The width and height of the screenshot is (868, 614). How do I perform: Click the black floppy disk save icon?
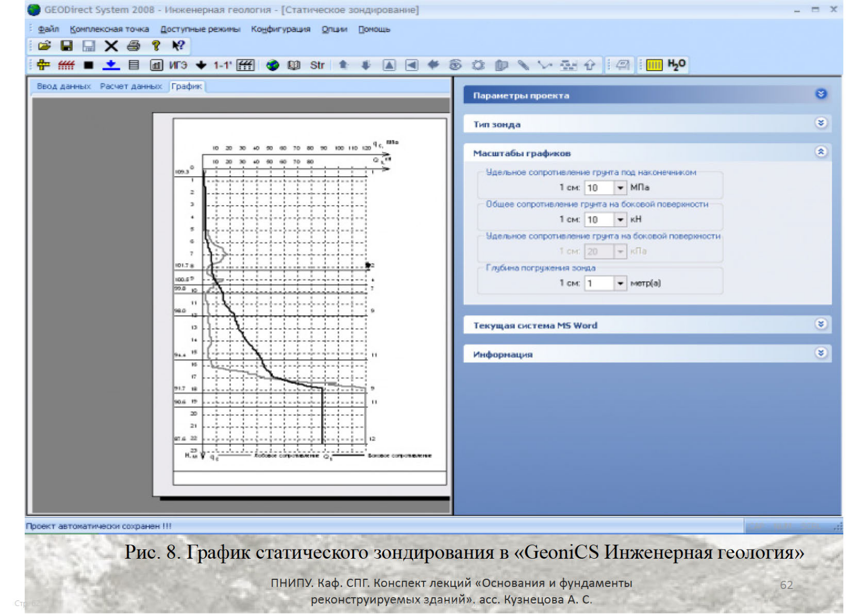click(x=67, y=46)
